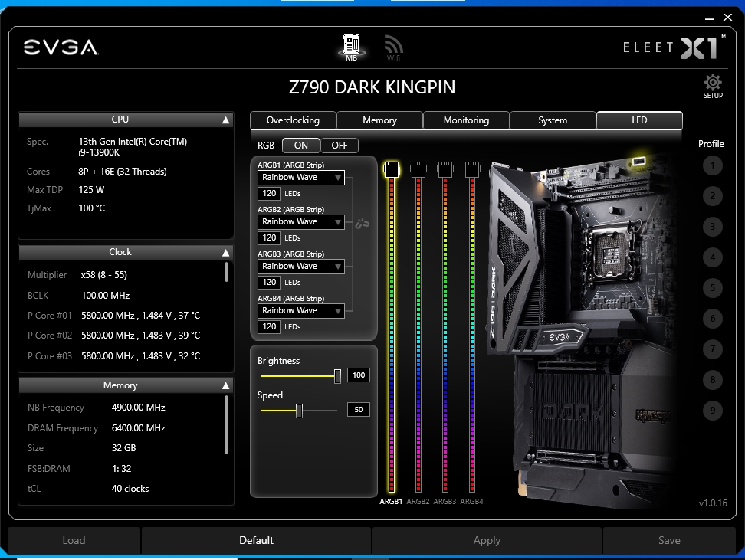This screenshot has width=745, height=560.
Task: Adjust the Brightness slider handle
Action: 337,376
